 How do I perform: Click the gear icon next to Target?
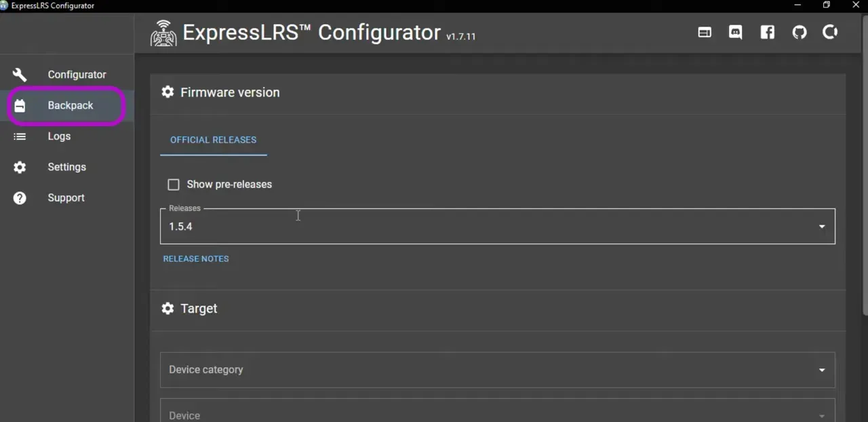pos(167,309)
